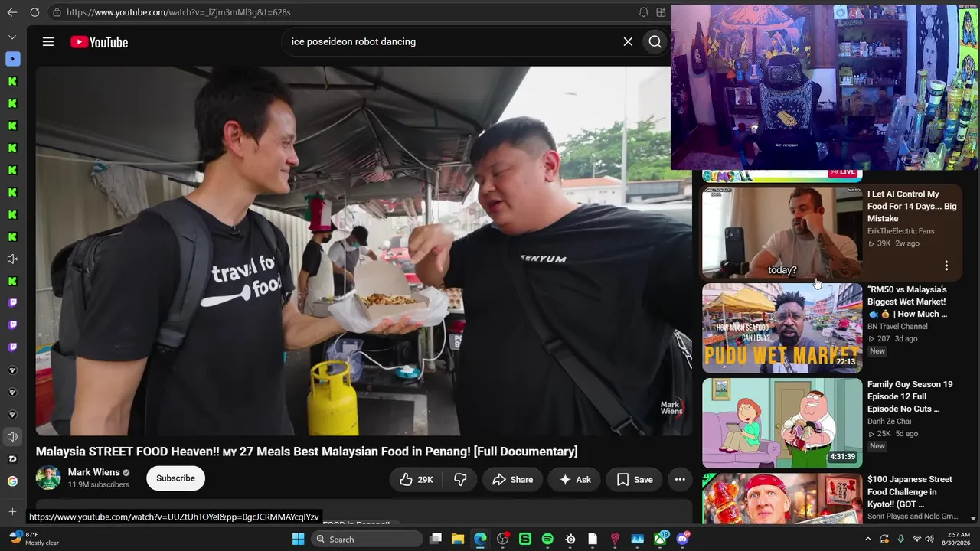980x551 pixels.
Task: Click the Windows taskbar Search box
Action: pos(367,540)
